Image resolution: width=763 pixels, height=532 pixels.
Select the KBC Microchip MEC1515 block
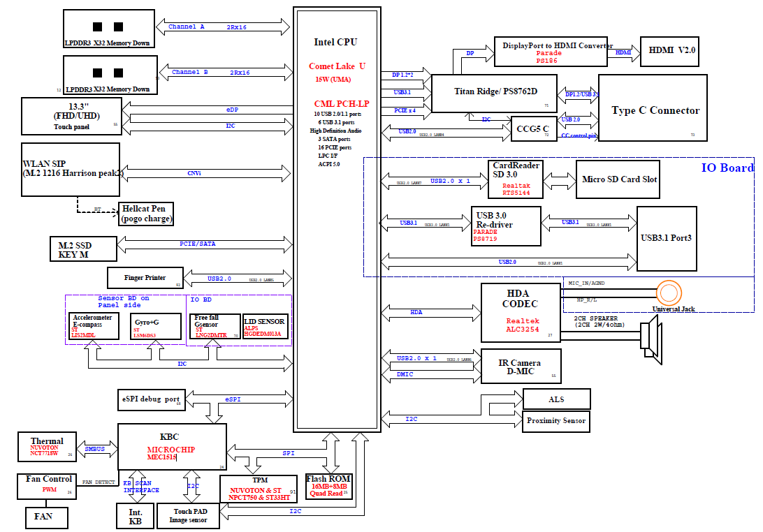click(x=172, y=446)
